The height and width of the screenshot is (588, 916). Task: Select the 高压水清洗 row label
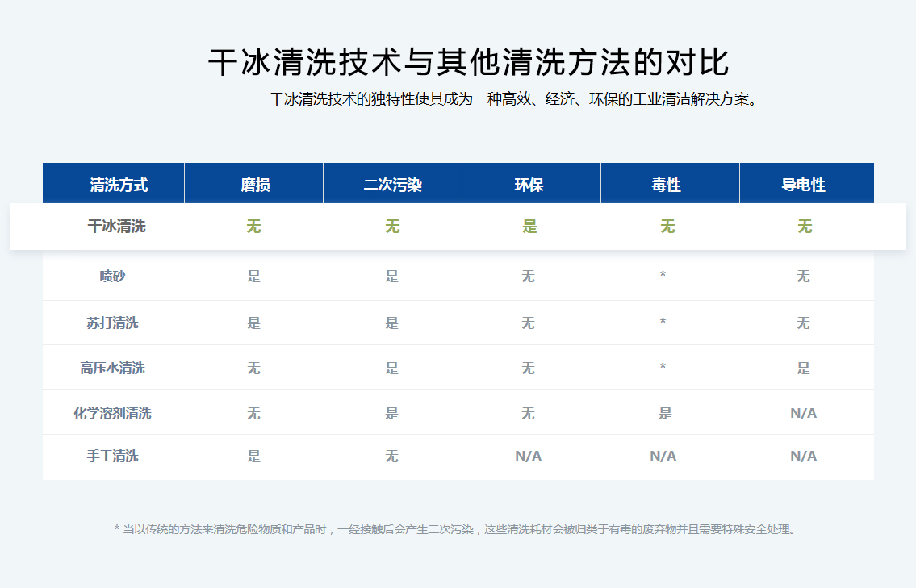click(x=113, y=368)
